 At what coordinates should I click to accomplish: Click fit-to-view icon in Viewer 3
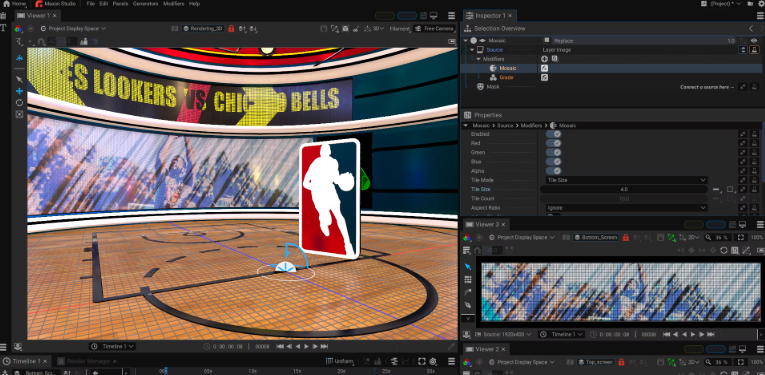[741, 237]
